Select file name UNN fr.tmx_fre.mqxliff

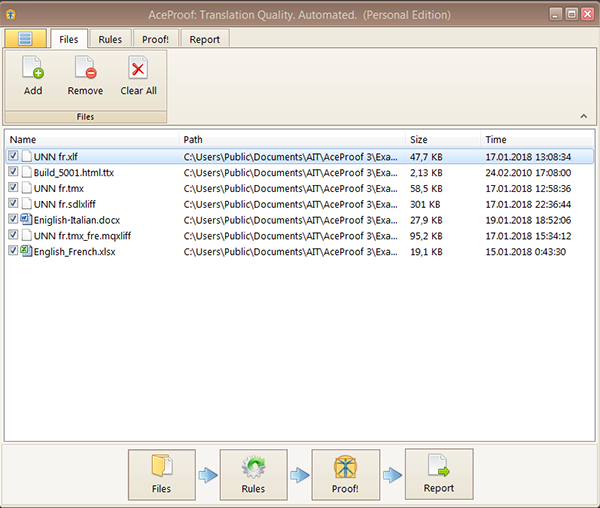tap(82, 236)
